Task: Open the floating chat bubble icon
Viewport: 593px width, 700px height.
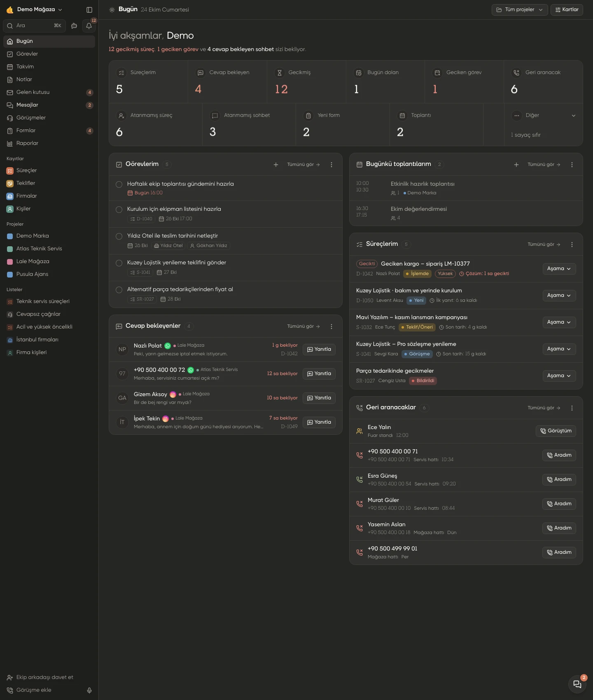Action: pos(577,684)
